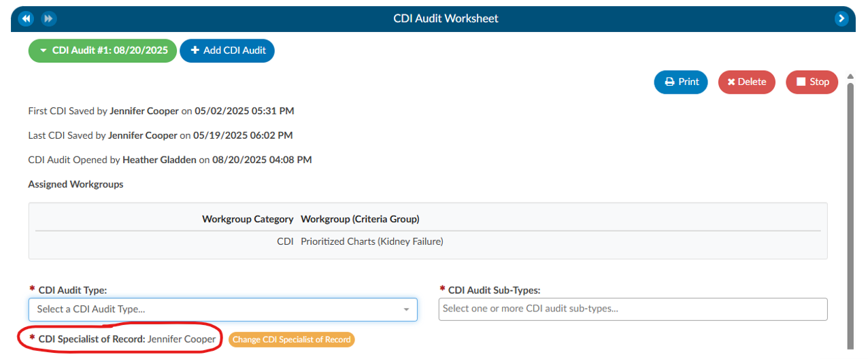The height and width of the screenshot is (359, 868).
Task: Click the 'CDI Audit Worksheet' title text
Action: pyautogui.click(x=446, y=18)
